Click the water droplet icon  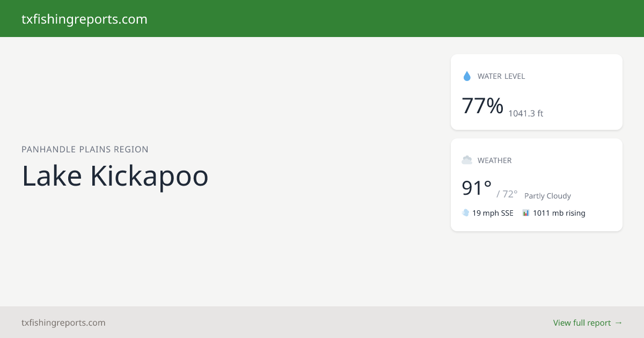(x=466, y=76)
